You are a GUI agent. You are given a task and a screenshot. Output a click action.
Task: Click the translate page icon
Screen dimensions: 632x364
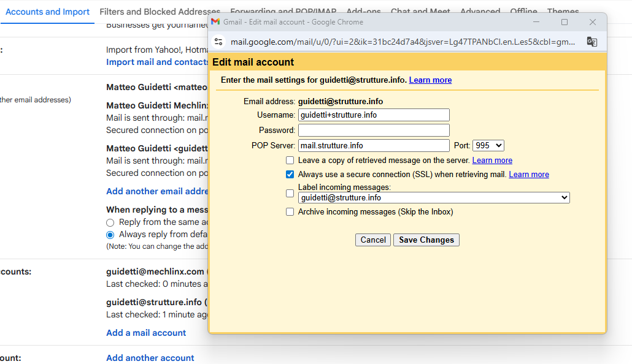(592, 42)
